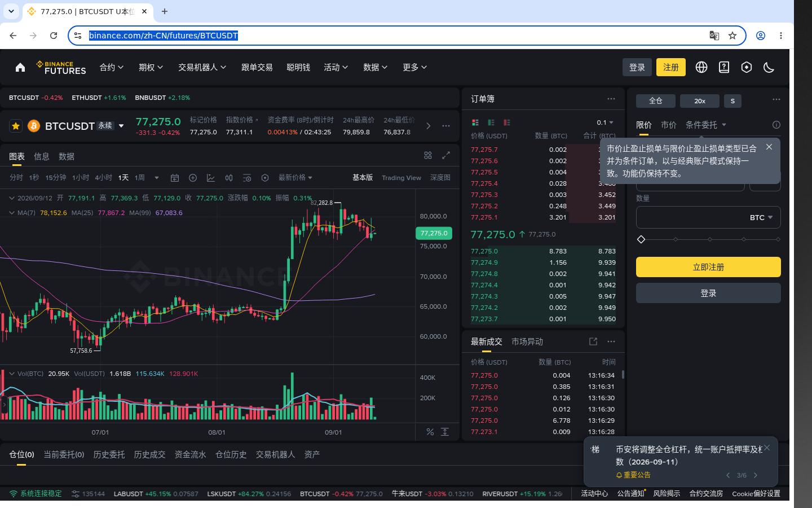The image size is (812, 508).
Task: Show only sell orders in order book
Action: pos(507,122)
